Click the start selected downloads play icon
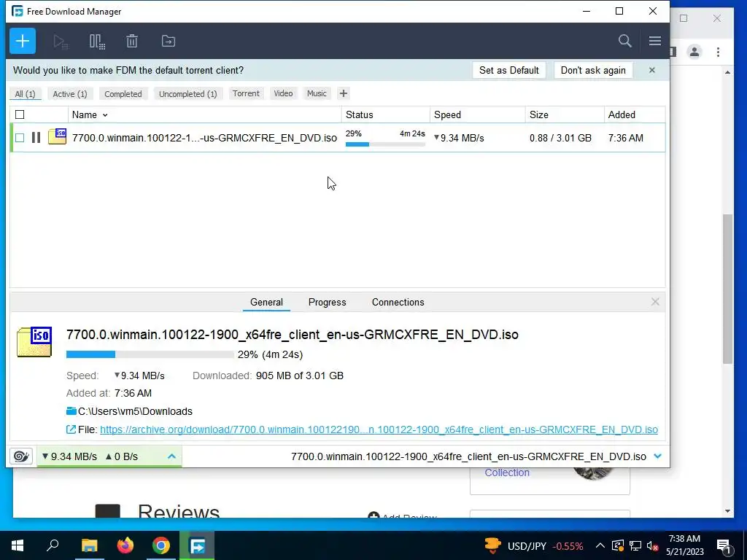747x560 pixels. pos(61,42)
